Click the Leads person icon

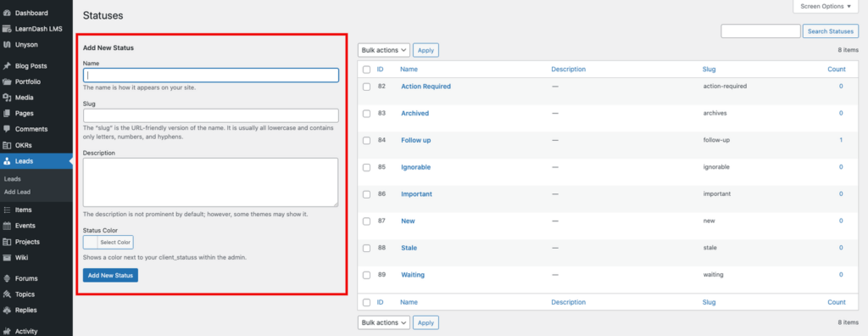(7, 161)
